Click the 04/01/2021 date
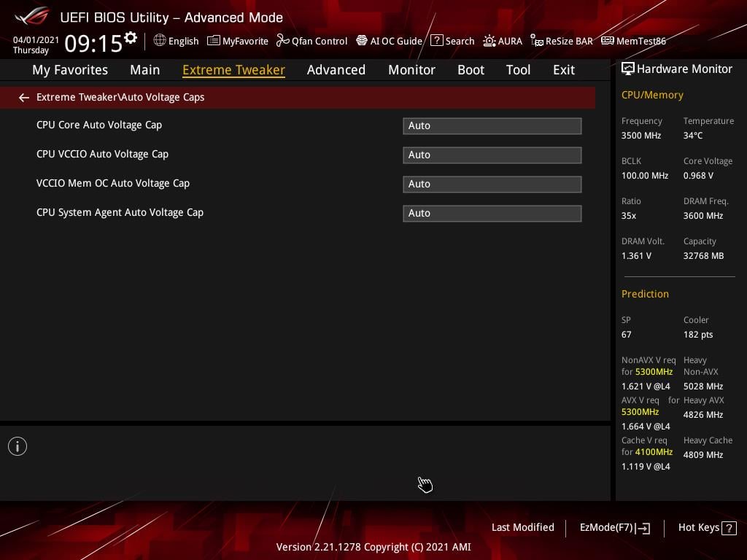Image resolution: width=747 pixels, height=560 pixels. [x=36, y=40]
